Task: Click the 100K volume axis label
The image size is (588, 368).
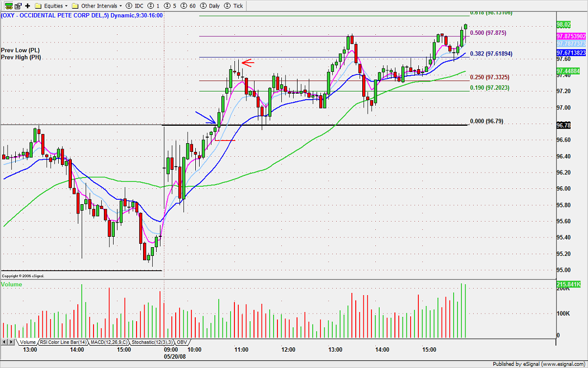Action: click(x=563, y=314)
